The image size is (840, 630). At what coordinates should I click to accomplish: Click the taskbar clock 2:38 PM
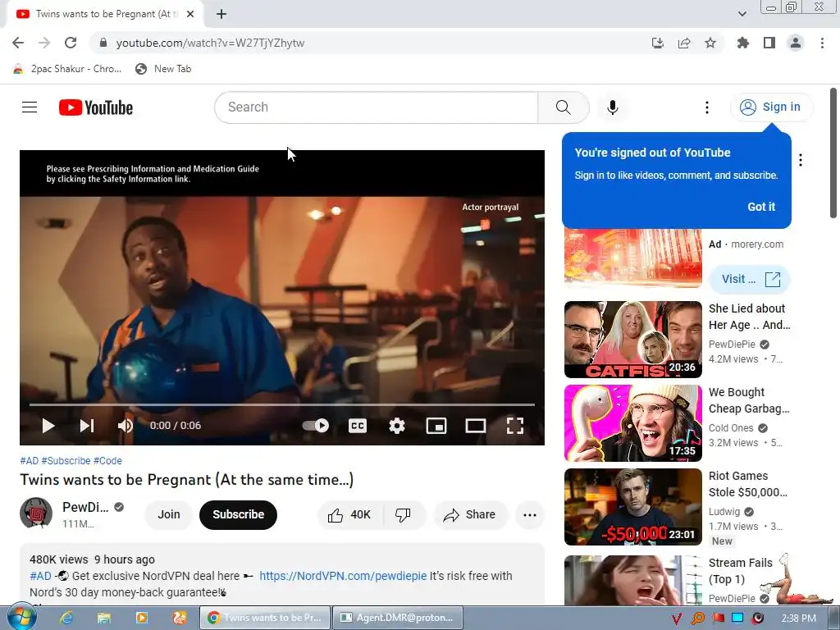(x=798, y=619)
